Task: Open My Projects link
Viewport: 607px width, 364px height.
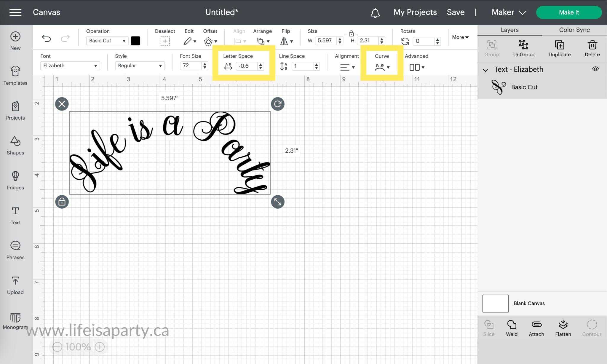Action: pos(415,12)
